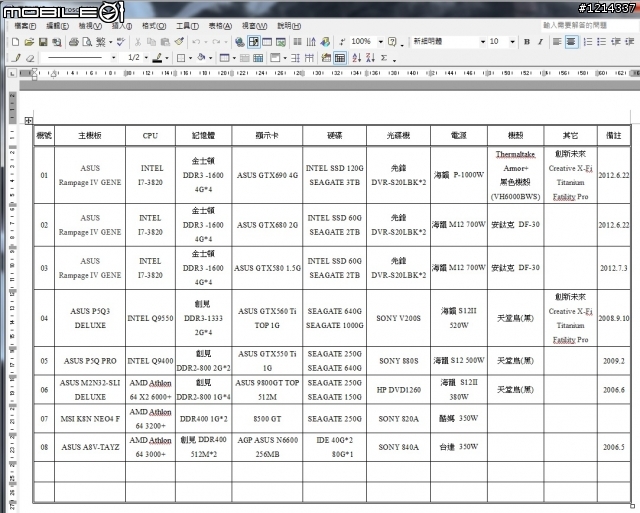Distribute table rows evenly
640x513 pixels.
(x=296, y=58)
